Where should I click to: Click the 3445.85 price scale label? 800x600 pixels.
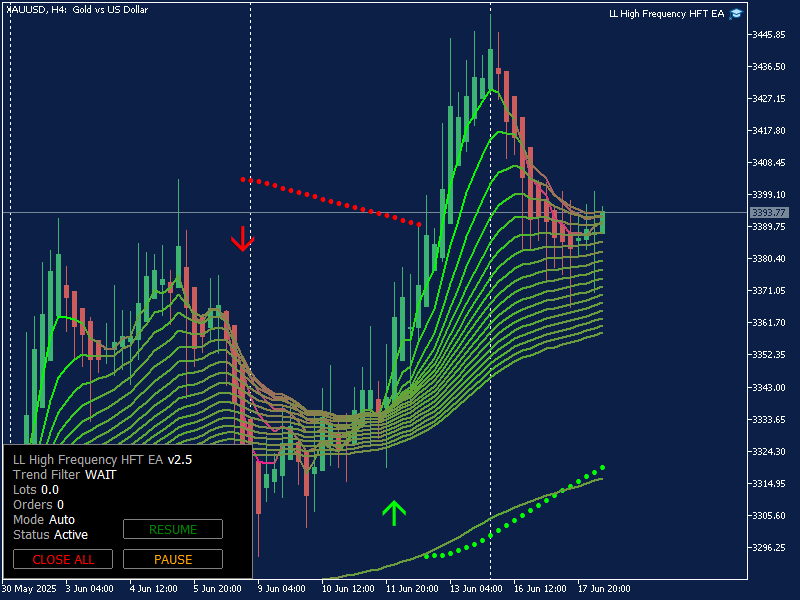click(x=769, y=35)
